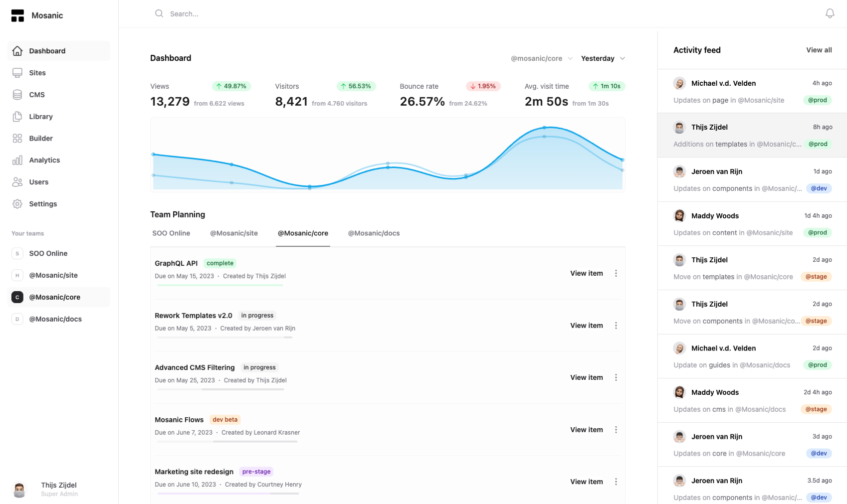Open the Users people icon
The height and width of the screenshot is (504, 847).
point(17,182)
